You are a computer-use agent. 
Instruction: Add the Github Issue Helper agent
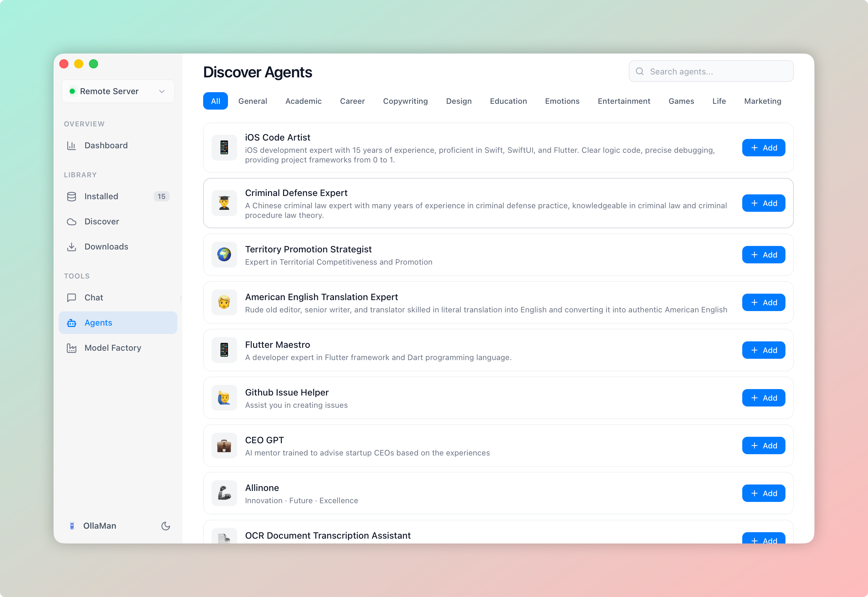point(764,398)
